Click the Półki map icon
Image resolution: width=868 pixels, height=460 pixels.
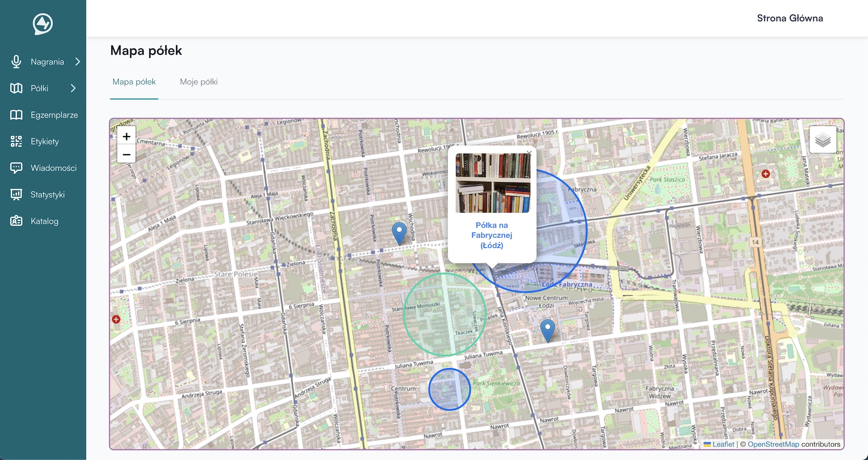click(x=16, y=88)
